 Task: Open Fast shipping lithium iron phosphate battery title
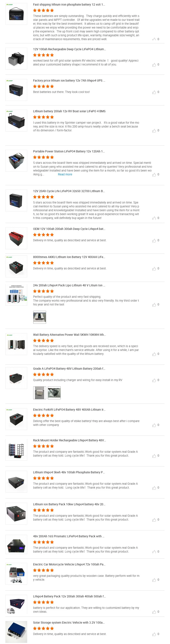pos(69,5)
